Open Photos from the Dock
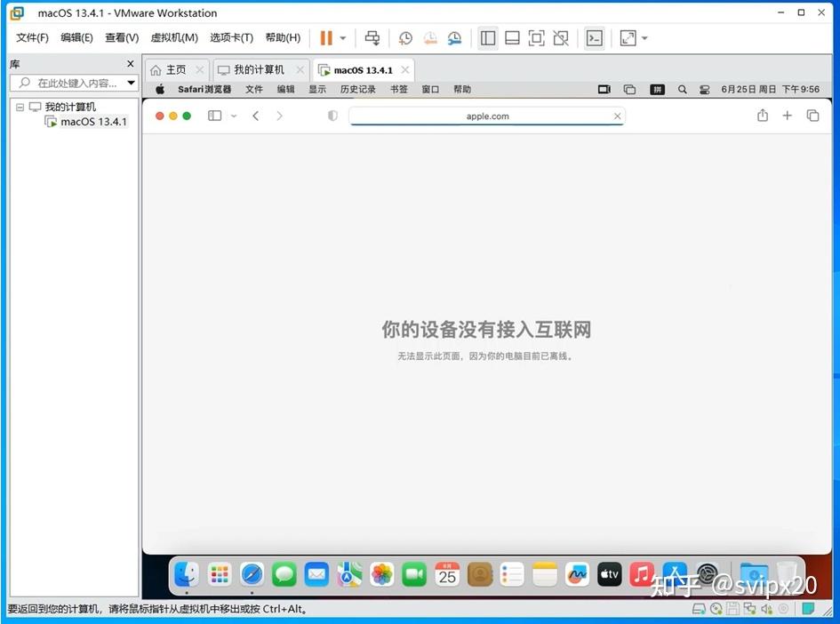Image resolution: width=840 pixels, height=624 pixels. click(x=382, y=575)
